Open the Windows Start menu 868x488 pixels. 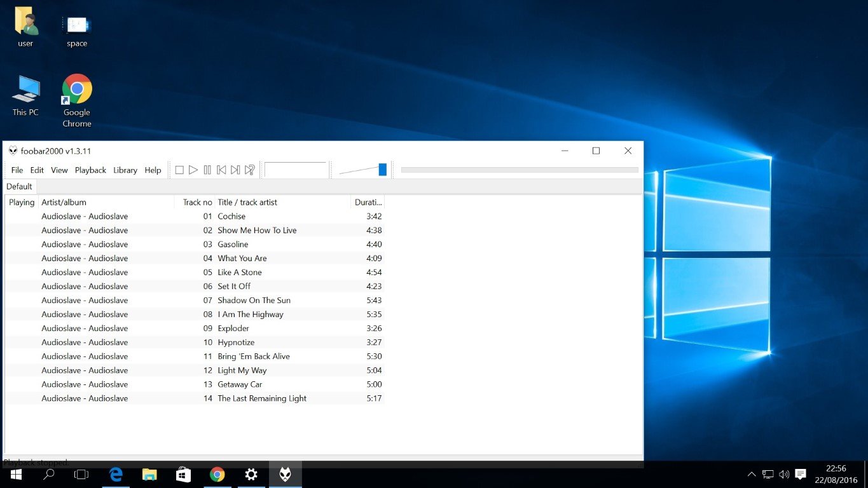tap(15, 475)
